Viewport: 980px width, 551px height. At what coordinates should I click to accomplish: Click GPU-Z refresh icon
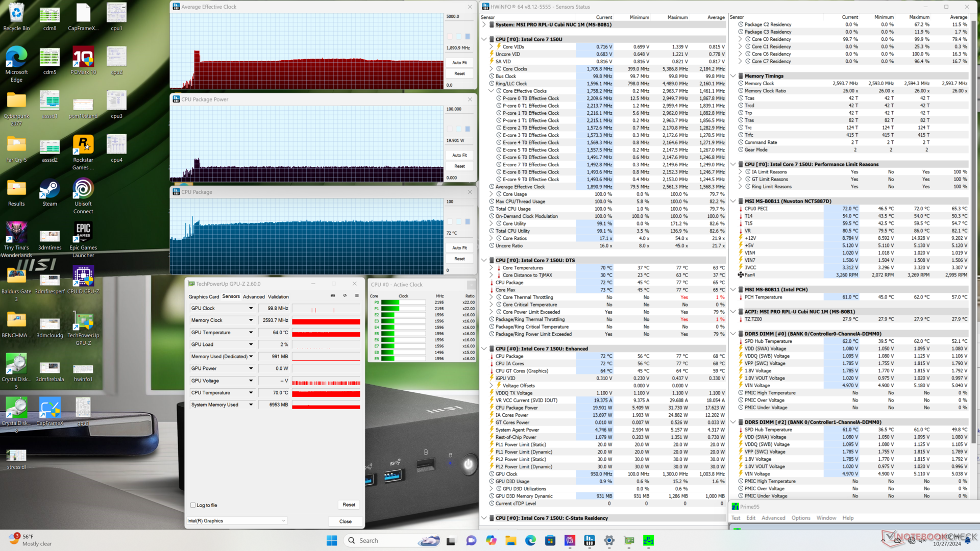pos(345,296)
